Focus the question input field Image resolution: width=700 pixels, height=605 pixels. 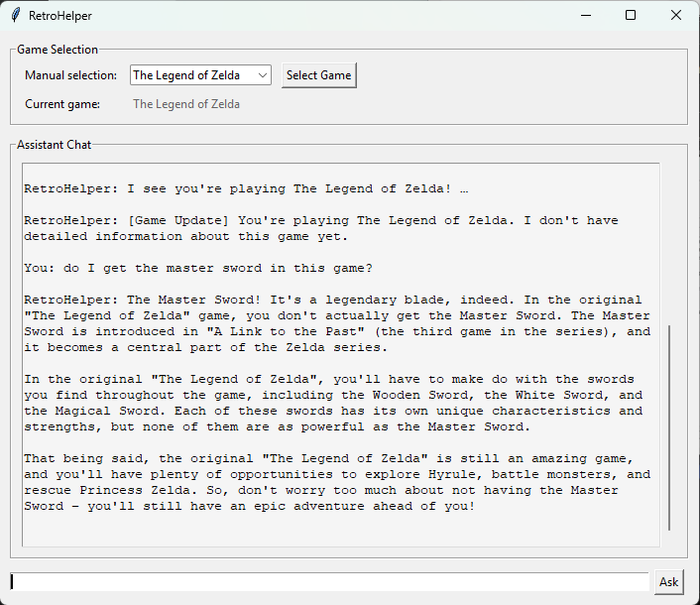click(329, 582)
